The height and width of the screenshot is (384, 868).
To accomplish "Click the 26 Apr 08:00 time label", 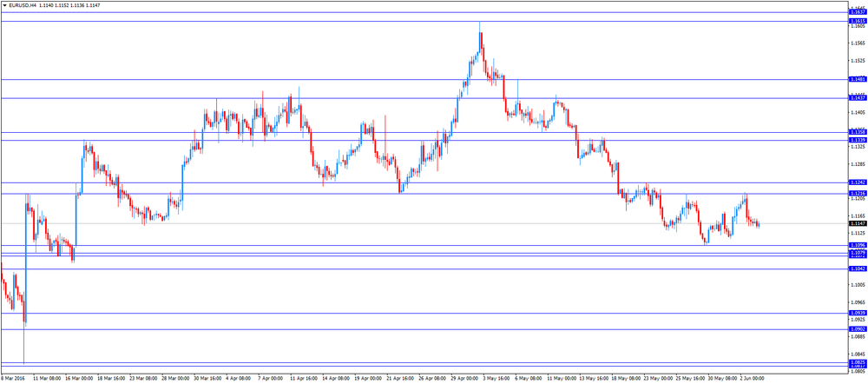I will pos(432,379).
